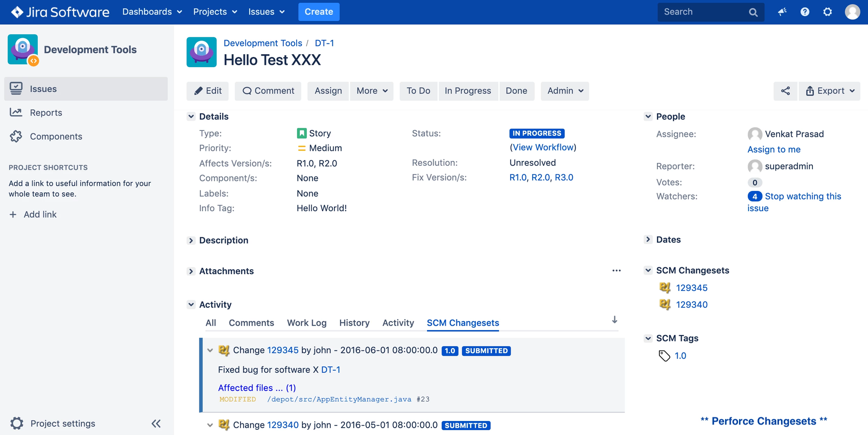Screen dimensions: 868x435
Task: Collapse the Change 129340 entry
Action: [210, 425]
